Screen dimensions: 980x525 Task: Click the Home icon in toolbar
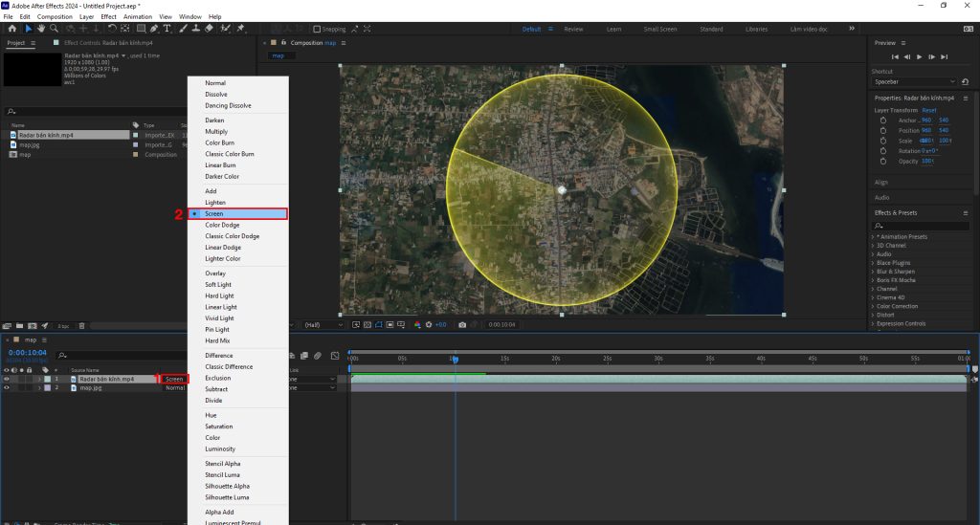(11, 29)
